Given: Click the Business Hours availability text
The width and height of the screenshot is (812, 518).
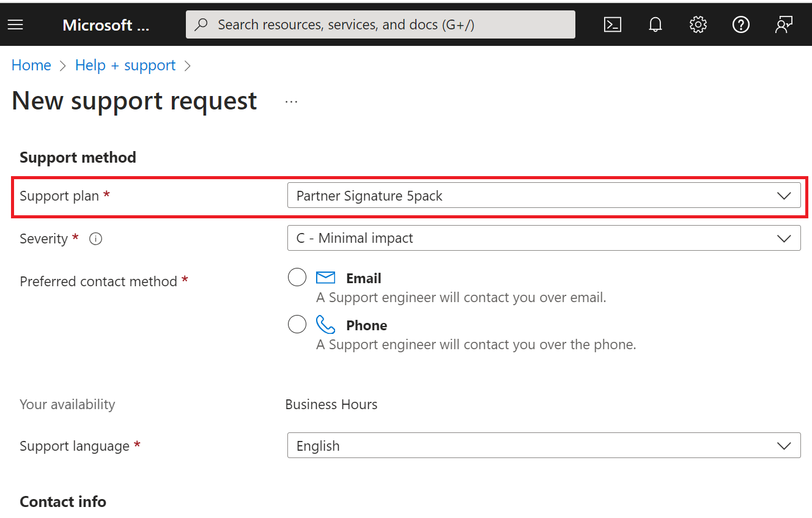Looking at the screenshot, I should [331, 404].
